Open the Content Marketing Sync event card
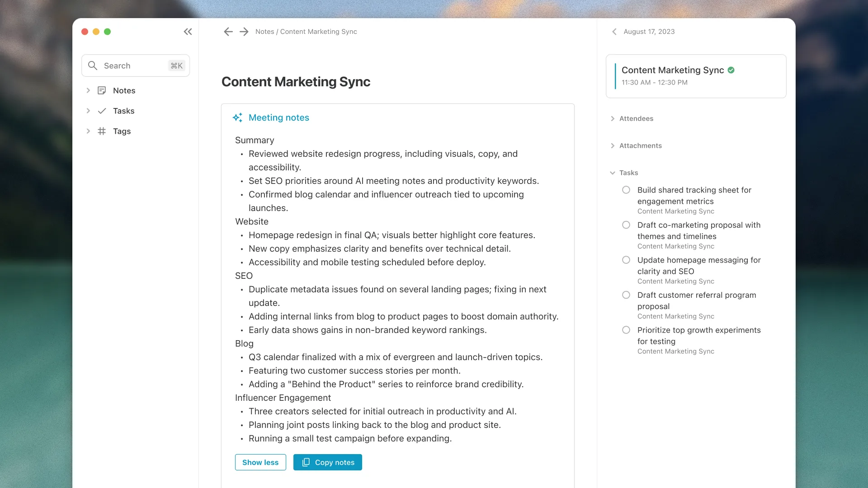 pos(696,76)
